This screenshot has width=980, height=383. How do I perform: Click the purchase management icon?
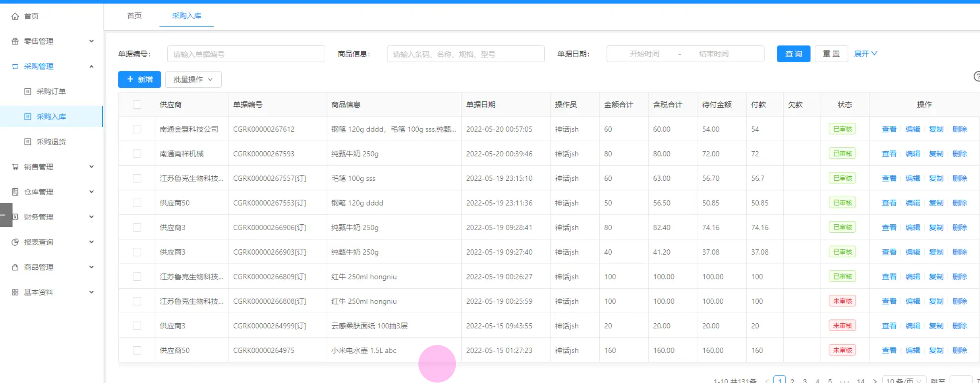(15, 66)
